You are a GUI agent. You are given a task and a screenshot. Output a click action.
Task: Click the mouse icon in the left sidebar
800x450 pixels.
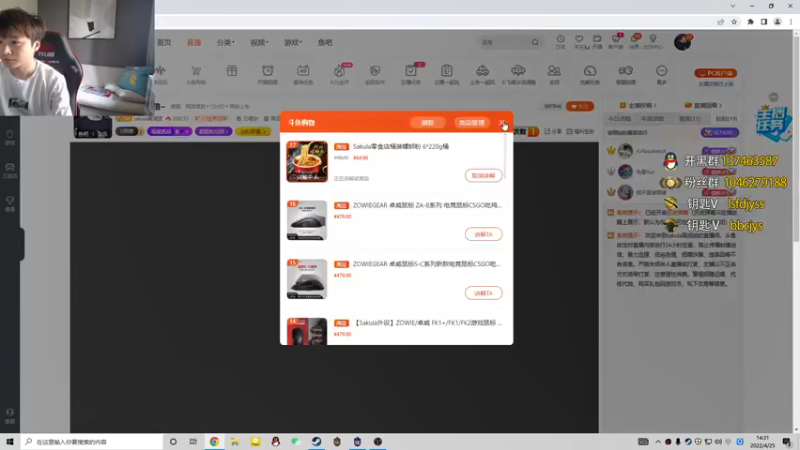[x=10, y=134]
